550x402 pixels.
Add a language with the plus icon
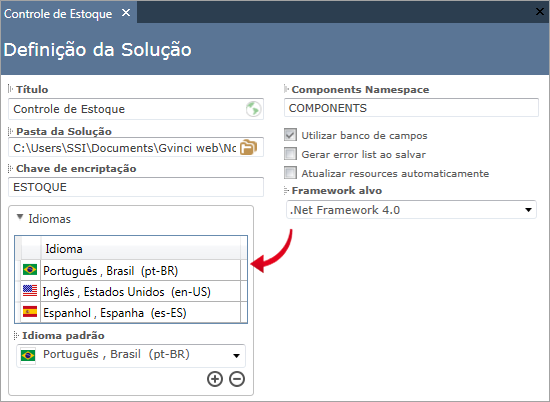coord(215,379)
